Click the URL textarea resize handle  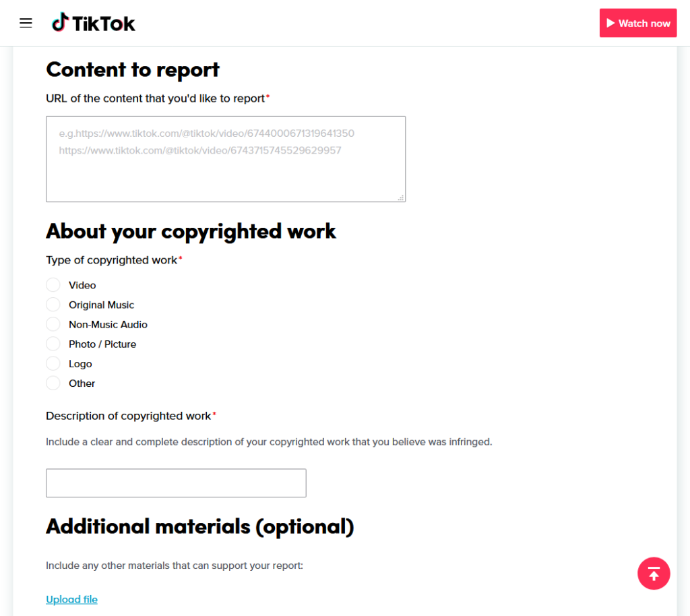point(401,197)
